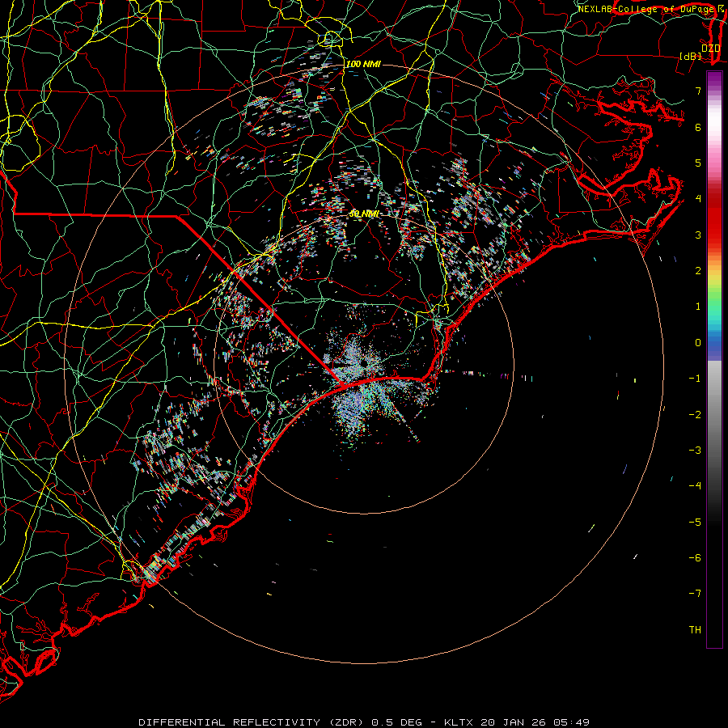Click the "6" value on the color scale

click(698, 127)
